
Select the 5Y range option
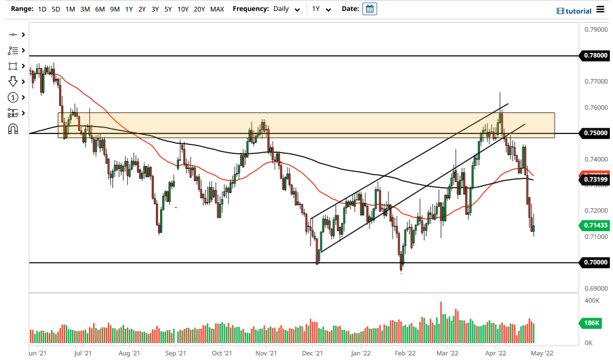point(167,9)
